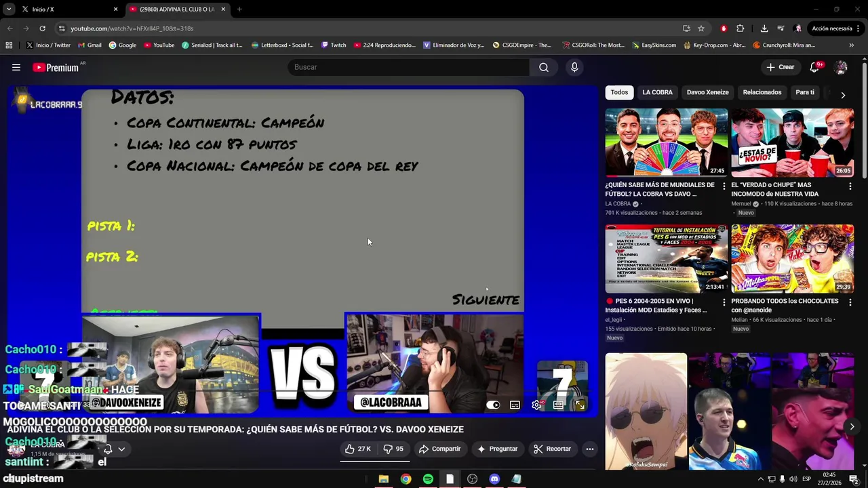Enable subtitles in the player
Viewport: 868px width, 488px height.
click(x=515, y=405)
